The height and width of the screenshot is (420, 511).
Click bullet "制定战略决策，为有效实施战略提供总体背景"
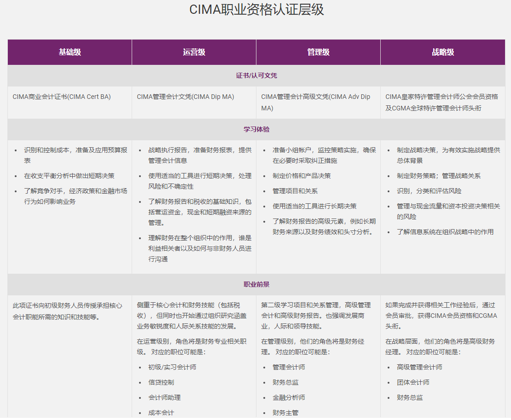tap(448, 155)
